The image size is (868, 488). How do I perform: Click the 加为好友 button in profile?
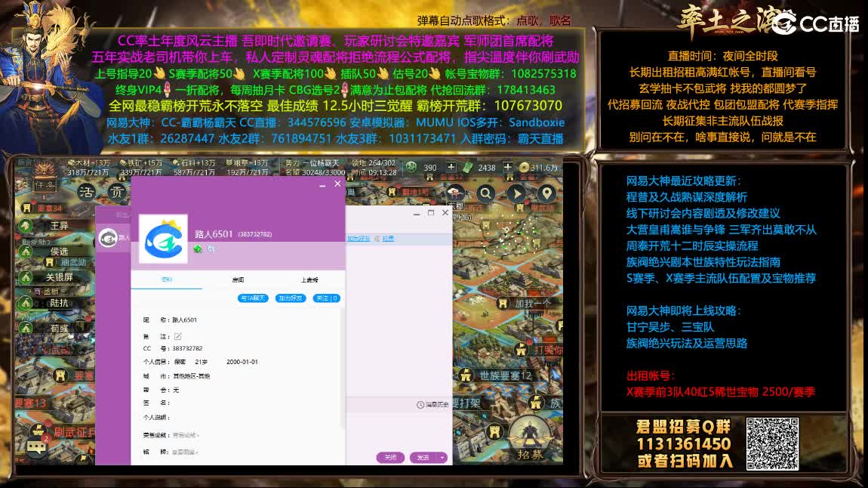pos(291,298)
